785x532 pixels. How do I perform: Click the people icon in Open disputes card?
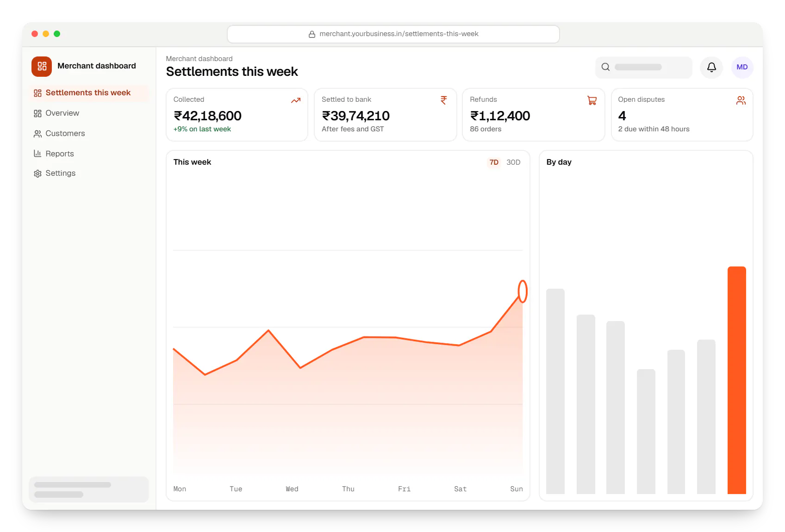coord(741,100)
